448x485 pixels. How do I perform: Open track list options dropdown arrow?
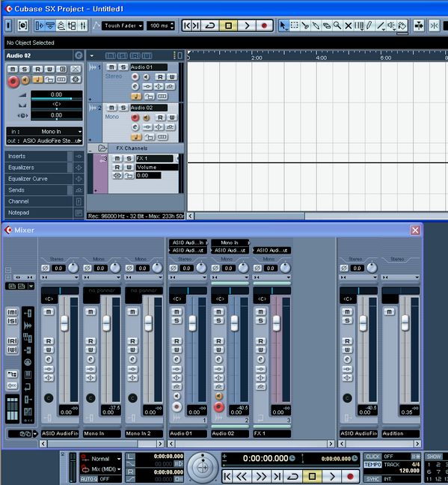92,56
